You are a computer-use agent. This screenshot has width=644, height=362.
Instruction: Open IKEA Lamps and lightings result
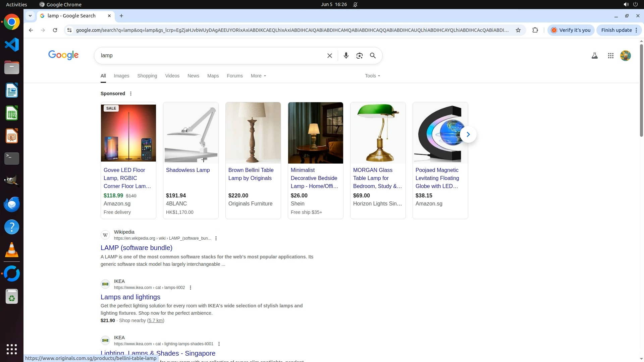tap(130, 297)
